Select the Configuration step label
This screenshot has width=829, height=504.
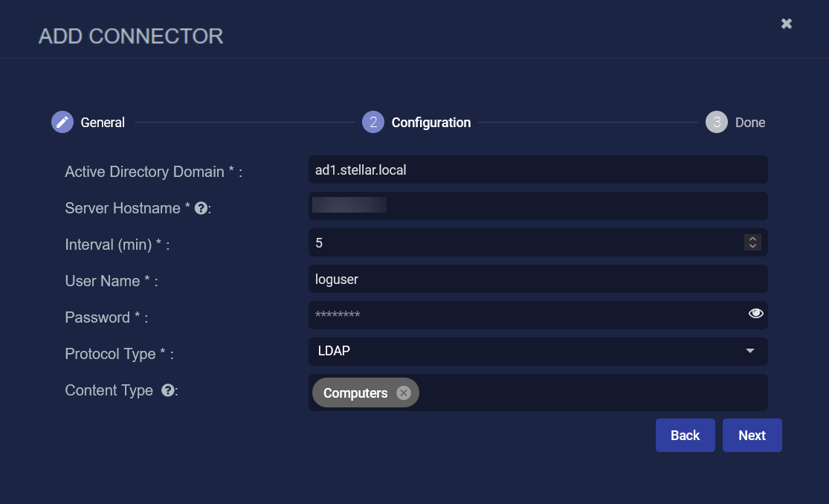click(431, 123)
